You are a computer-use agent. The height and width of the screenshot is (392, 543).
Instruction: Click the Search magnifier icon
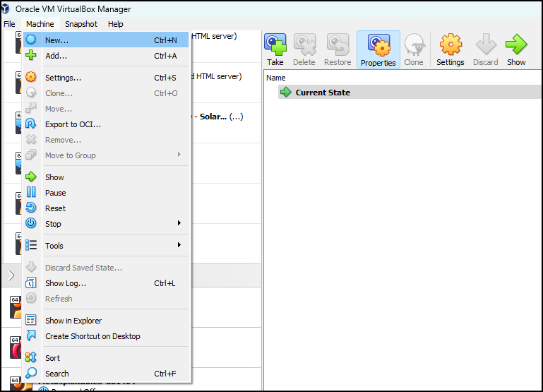point(31,373)
